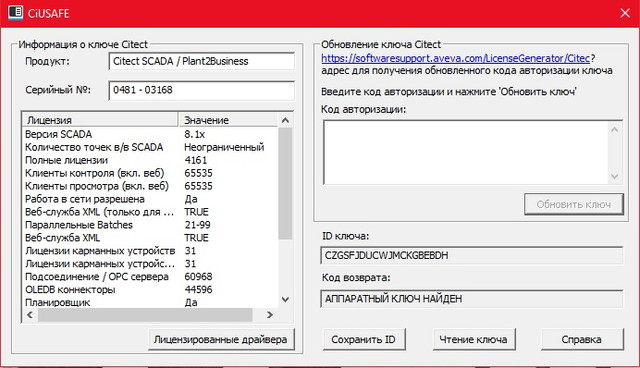
Task: Click the license list scroll down arrow
Action: (285, 299)
